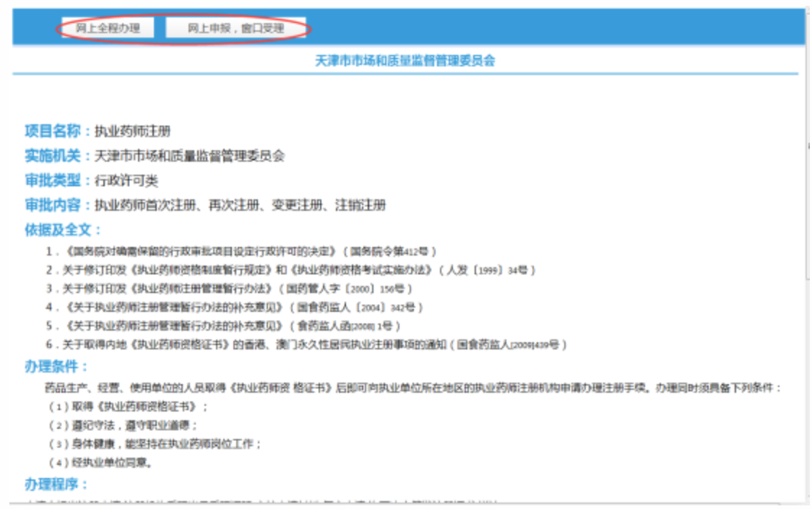
Task: Click the 天津市市场和质量监督管理委员会 page title
Action: coord(405,61)
